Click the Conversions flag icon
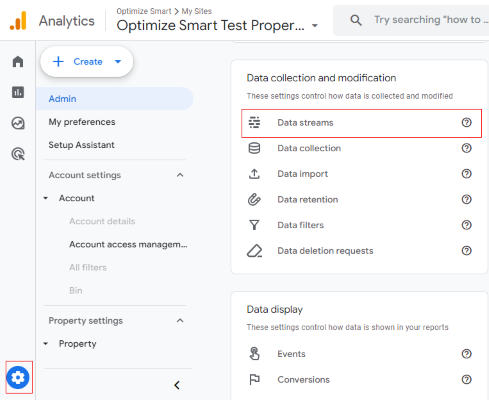This screenshot has width=489, height=400. [x=254, y=379]
